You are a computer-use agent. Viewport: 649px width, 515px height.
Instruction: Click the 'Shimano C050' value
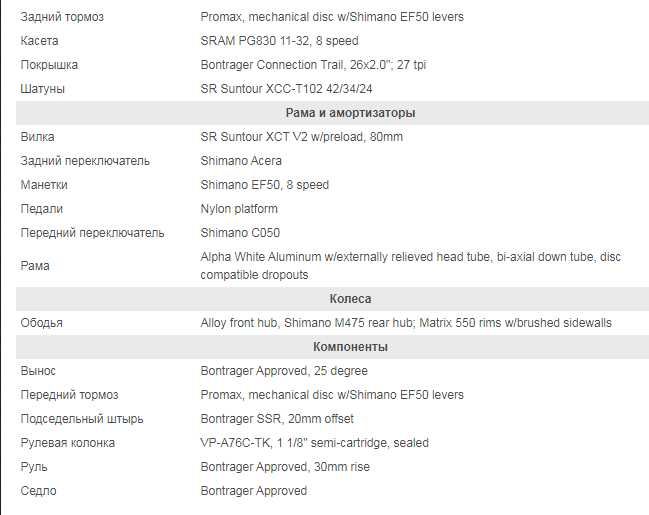click(239, 233)
